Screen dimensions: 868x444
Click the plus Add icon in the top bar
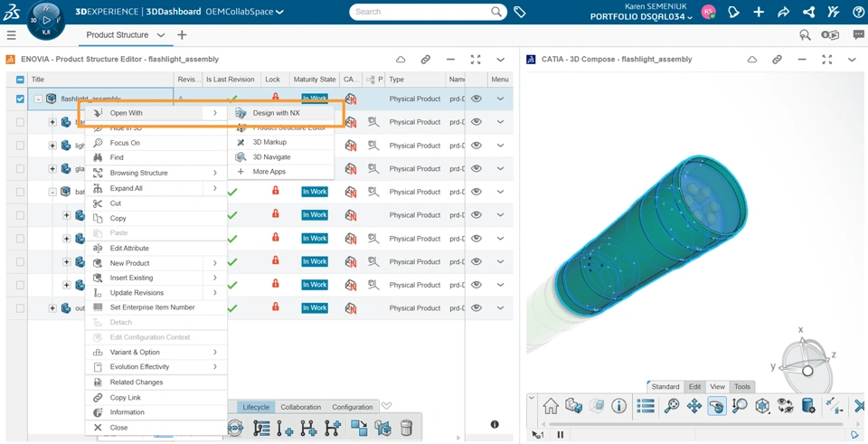pyautogui.click(x=759, y=12)
